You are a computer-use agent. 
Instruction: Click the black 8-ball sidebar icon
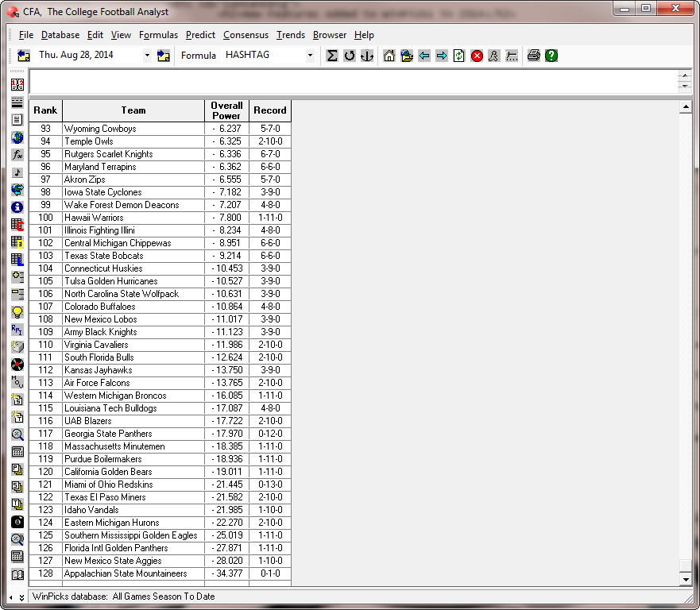[17, 522]
